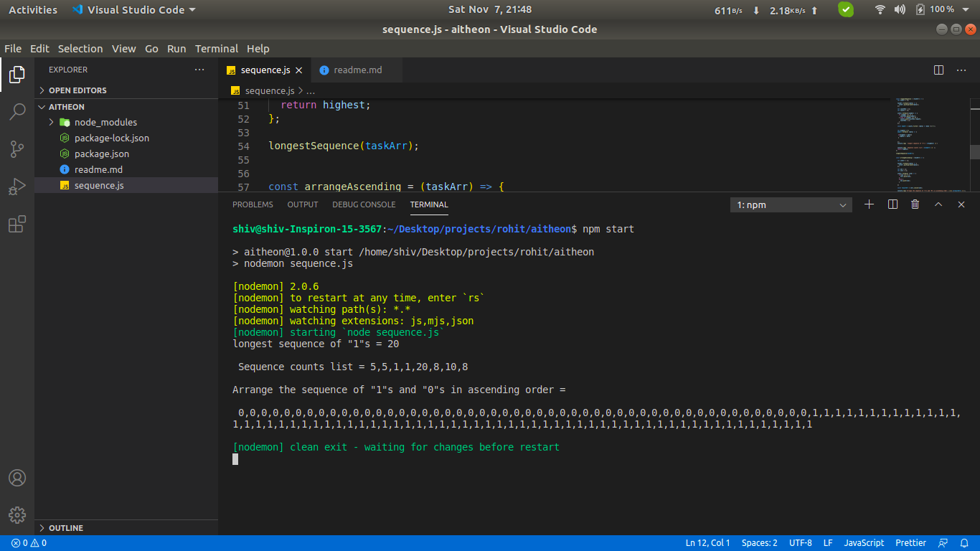This screenshot has width=980, height=551.
Task: Click line number 54 in editor gutter
Action: 243,146
